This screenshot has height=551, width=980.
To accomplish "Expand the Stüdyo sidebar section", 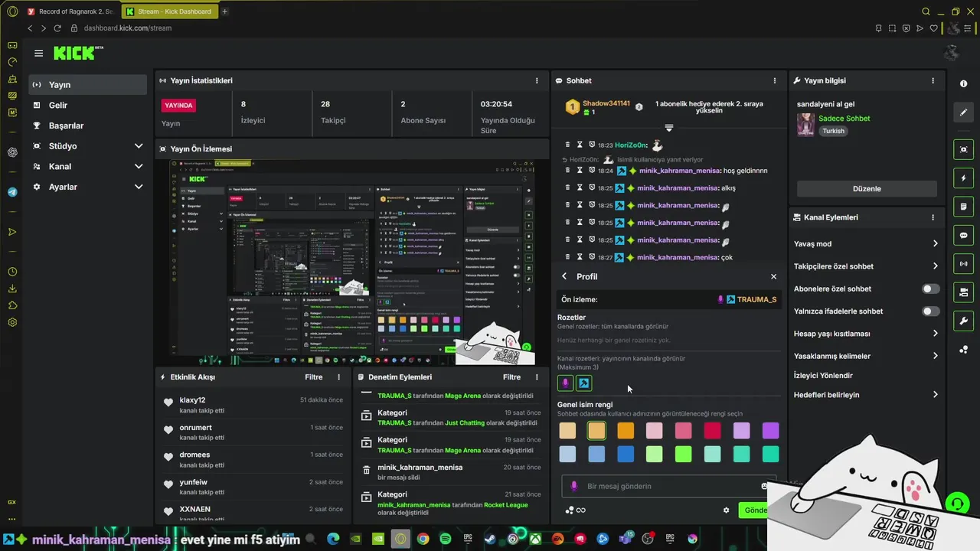I will 87,146.
